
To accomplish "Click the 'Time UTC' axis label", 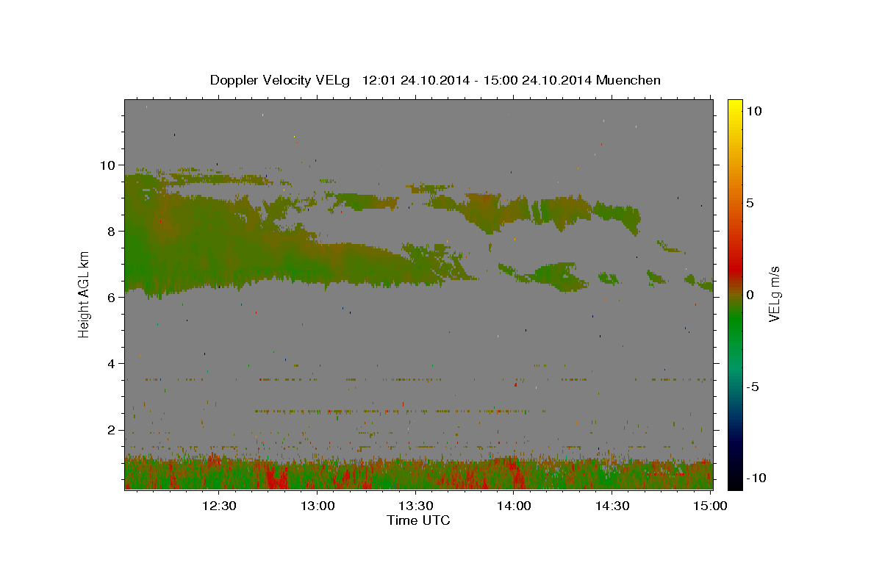I will click(418, 520).
